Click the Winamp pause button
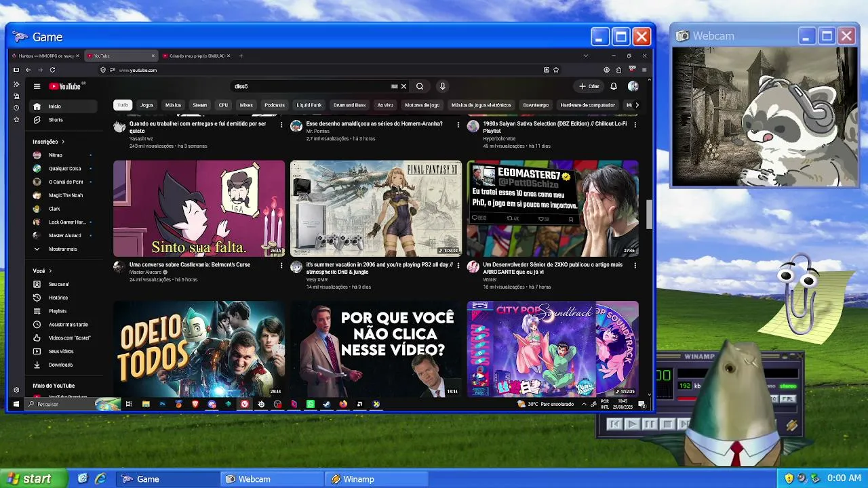Image resolution: width=868 pixels, height=488 pixels. (649, 424)
